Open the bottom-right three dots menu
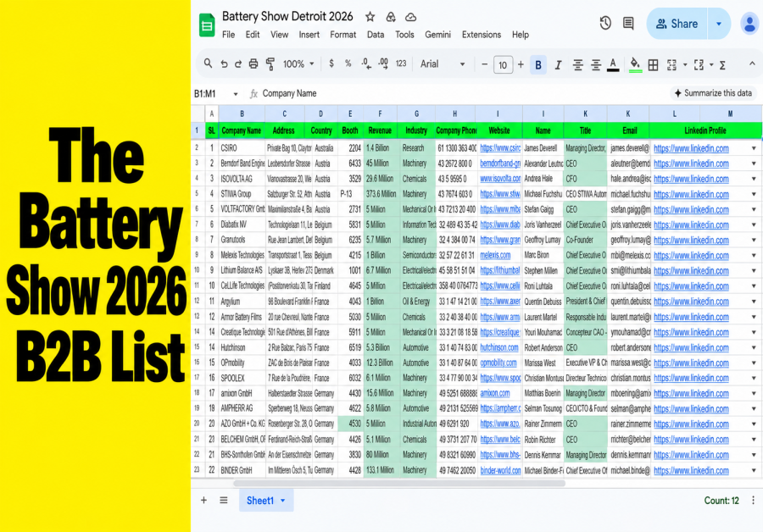This screenshot has width=763, height=532. click(753, 501)
